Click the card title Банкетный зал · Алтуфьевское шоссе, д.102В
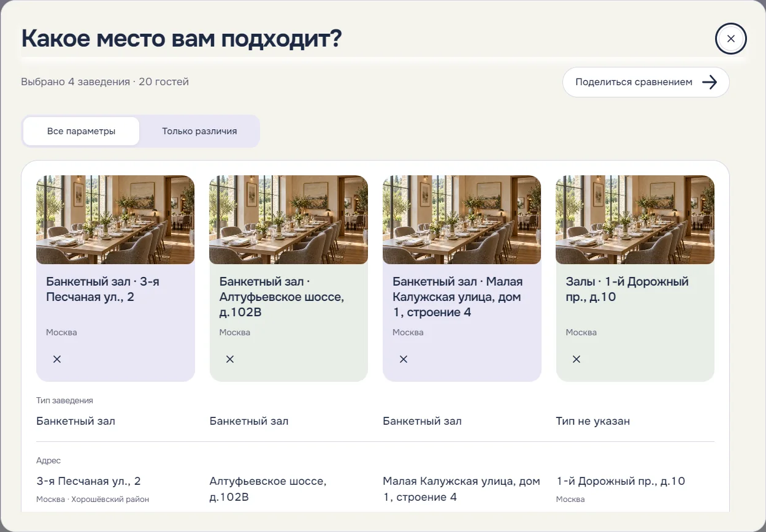 (x=282, y=297)
